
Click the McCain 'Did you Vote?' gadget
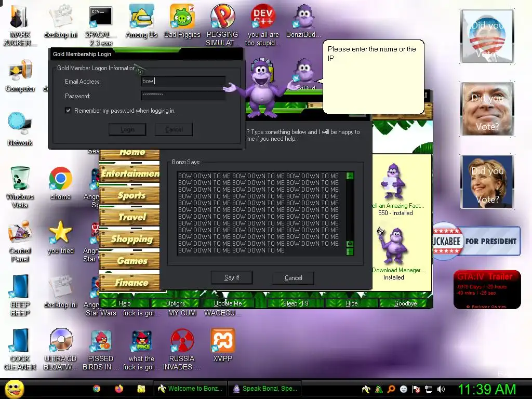point(487,109)
